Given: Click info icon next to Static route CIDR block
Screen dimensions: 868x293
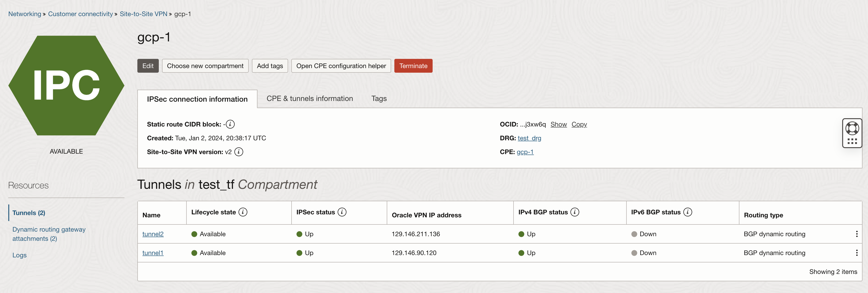Looking at the screenshot, I should (230, 124).
